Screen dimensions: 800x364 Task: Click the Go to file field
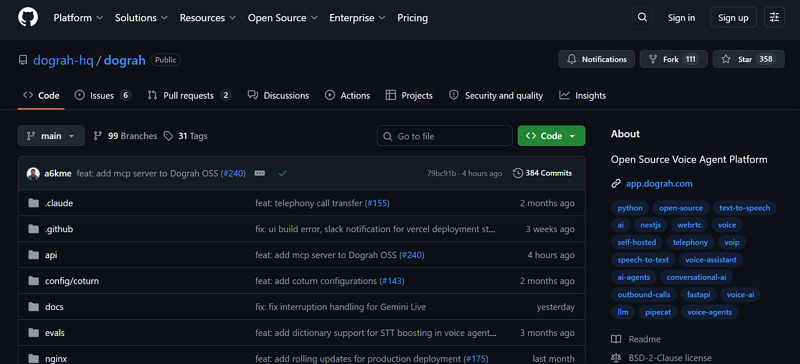pos(445,136)
